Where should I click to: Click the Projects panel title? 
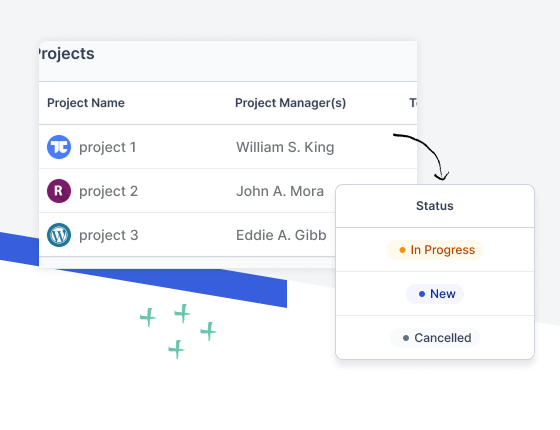(66, 54)
